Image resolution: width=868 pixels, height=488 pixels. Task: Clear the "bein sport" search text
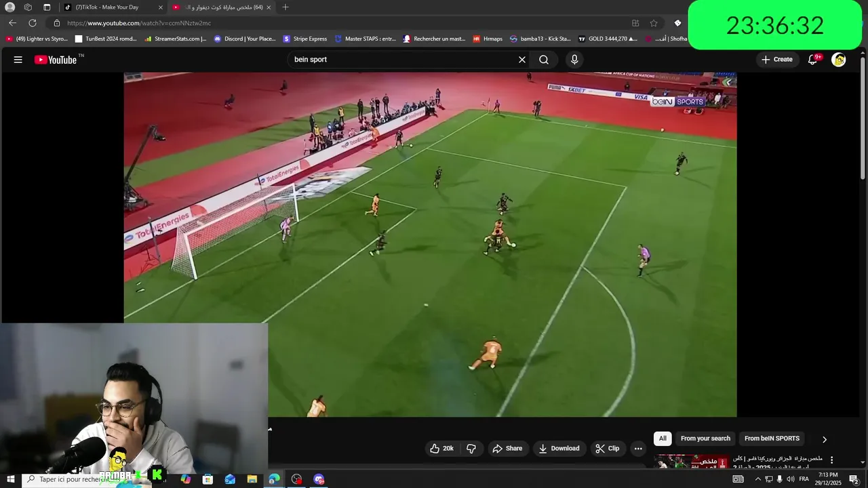pyautogui.click(x=522, y=60)
